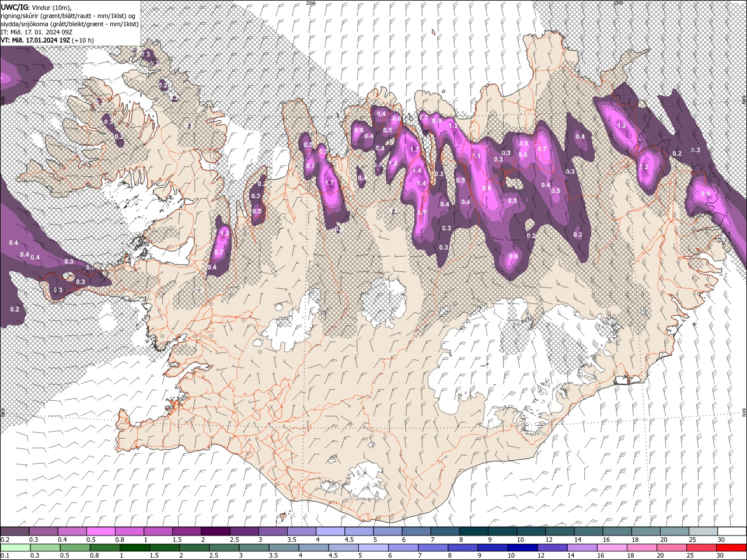Click the lower legend green swatch starting at 0.5
The width and height of the screenshot is (747, 560).
pos(75,547)
